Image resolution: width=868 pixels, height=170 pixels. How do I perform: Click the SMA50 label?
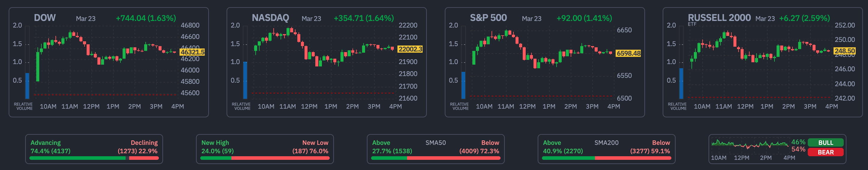tap(435, 143)
